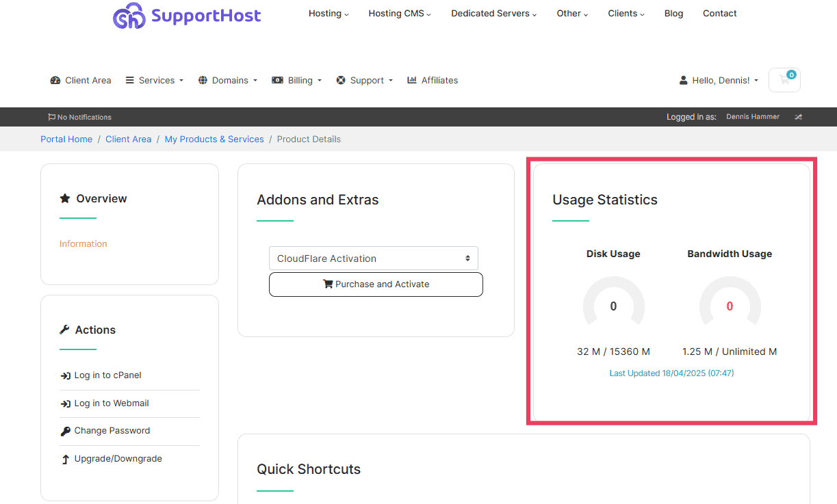This screenshot has width=837, height=504.
Task: Click the No Notifications status flag
Action: pyautogui.click(x=79, y=117)
